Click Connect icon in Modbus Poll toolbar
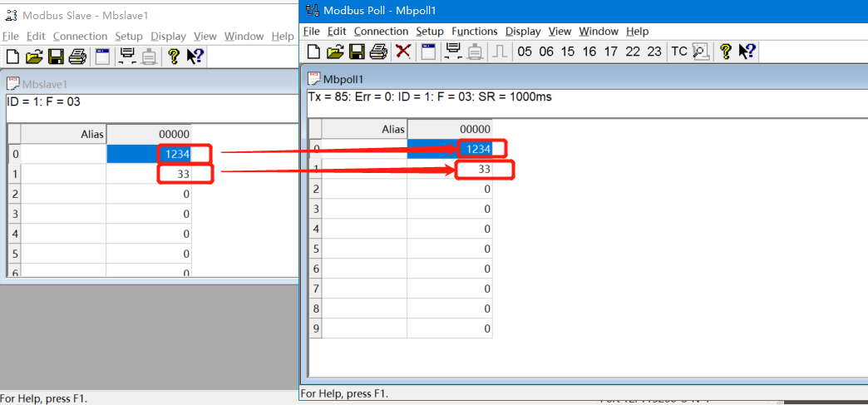Image resolution: width=868 pixels, height=405 pixels. coord(454,52)
